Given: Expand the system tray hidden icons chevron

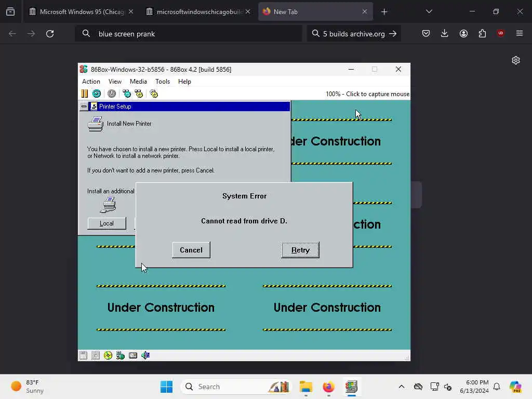Looking at the screenshot, I should 402,387.
